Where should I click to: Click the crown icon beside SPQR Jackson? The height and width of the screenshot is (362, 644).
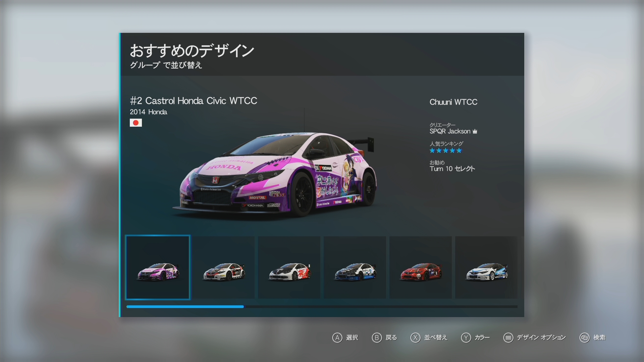[475, 131]
